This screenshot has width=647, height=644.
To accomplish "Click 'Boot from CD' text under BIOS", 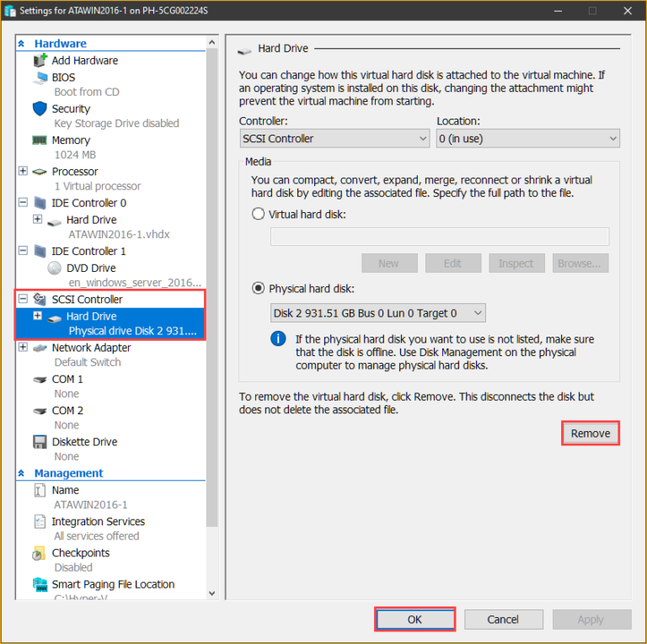I will [87, 92].
